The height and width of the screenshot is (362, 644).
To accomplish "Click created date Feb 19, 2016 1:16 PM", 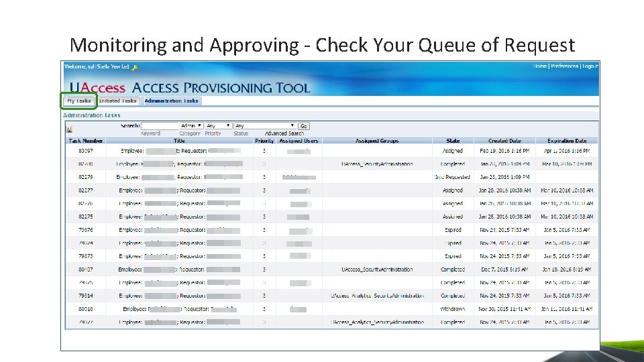I will (504, 151).
